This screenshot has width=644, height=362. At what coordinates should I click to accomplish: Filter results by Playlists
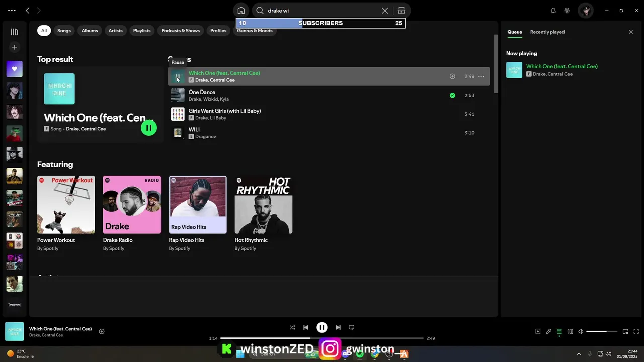click(x=142, y=31)
